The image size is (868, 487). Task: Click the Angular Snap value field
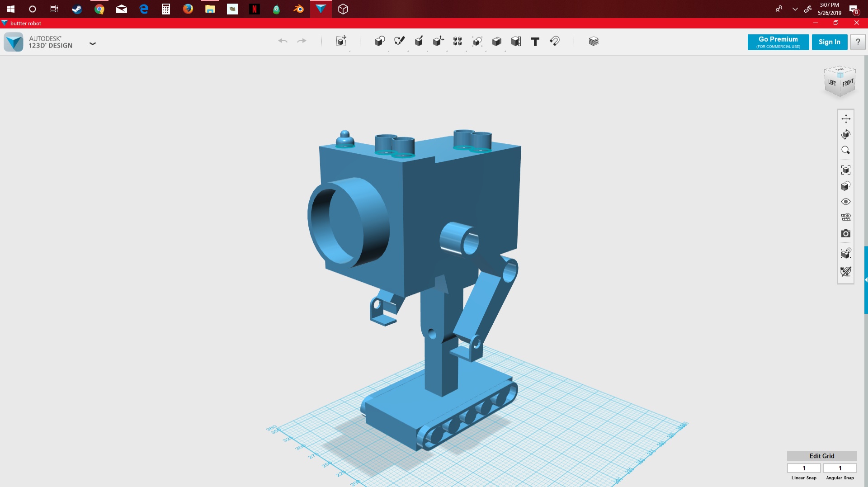point(840,468)
